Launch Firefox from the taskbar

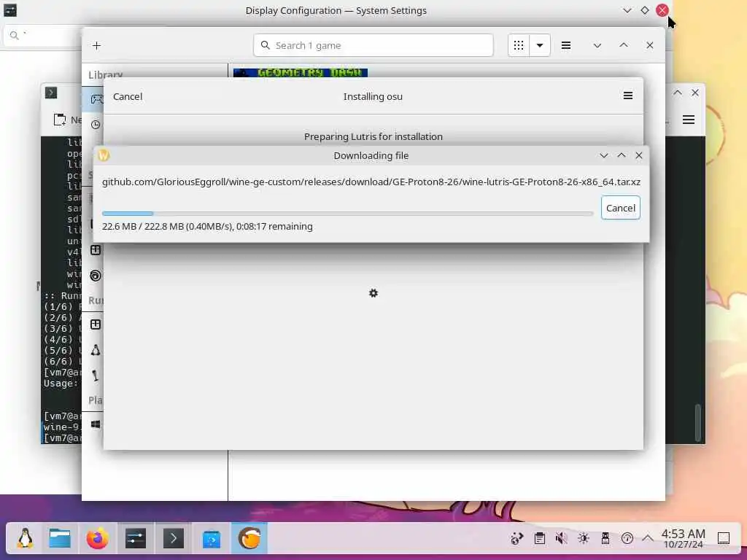point(97,539)
